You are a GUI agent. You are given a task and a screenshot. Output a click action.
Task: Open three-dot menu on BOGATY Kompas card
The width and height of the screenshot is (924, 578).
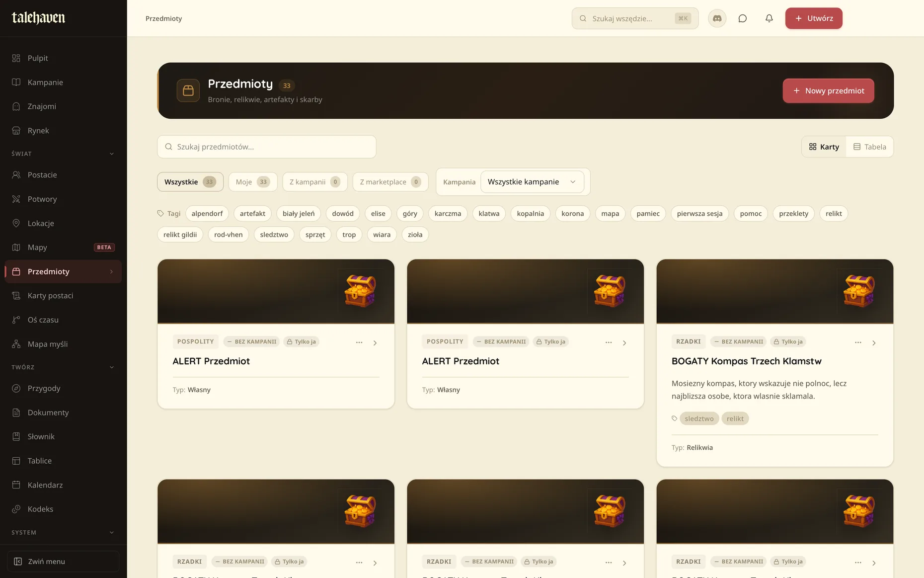point(858,342)
